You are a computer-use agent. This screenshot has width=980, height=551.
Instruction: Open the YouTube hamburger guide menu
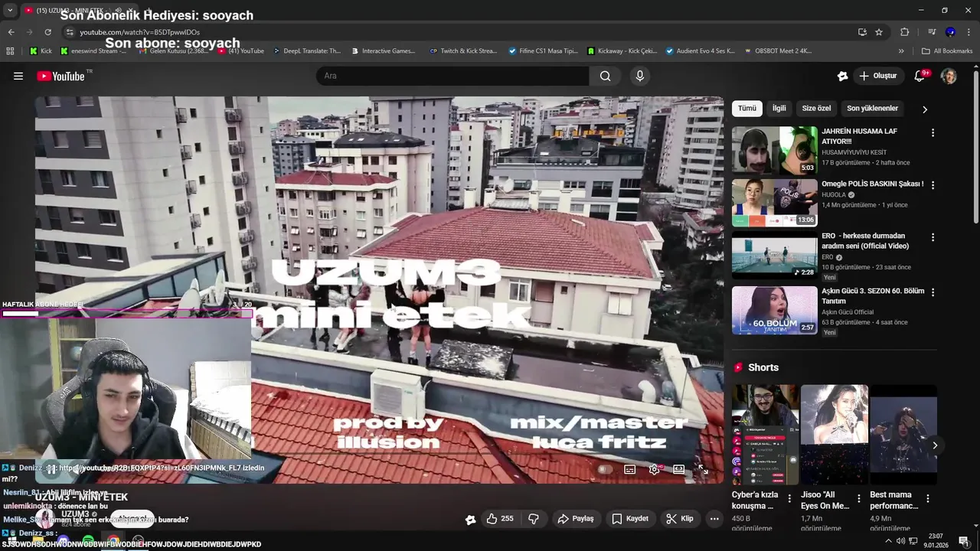coord(18,76)
